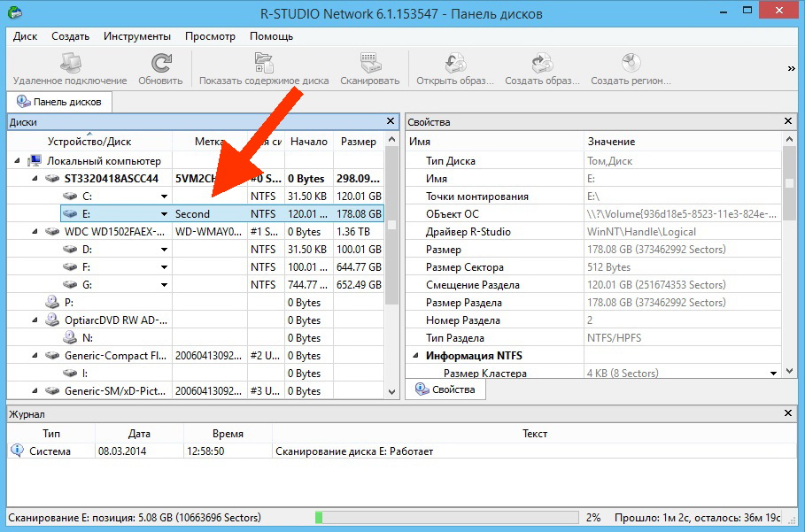Collapse the Локальный компьютер tree node
This screenshot has height=532, width=805.
(17, 161)
